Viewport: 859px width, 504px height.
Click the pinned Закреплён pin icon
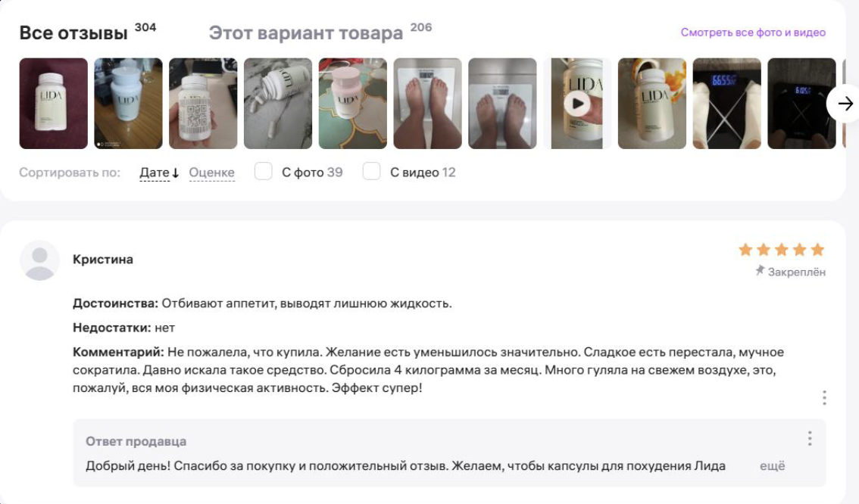pos(760,270)
